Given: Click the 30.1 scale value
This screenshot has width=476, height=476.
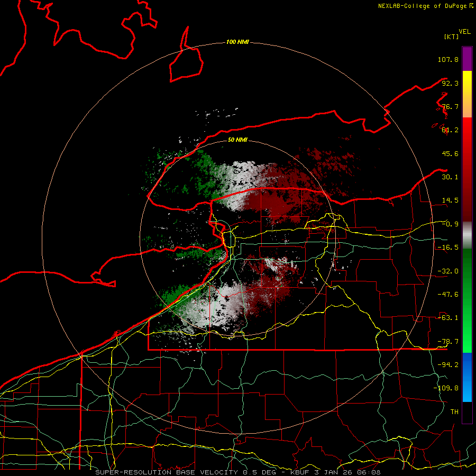Looking at the screenshot, I should [450, 177].
